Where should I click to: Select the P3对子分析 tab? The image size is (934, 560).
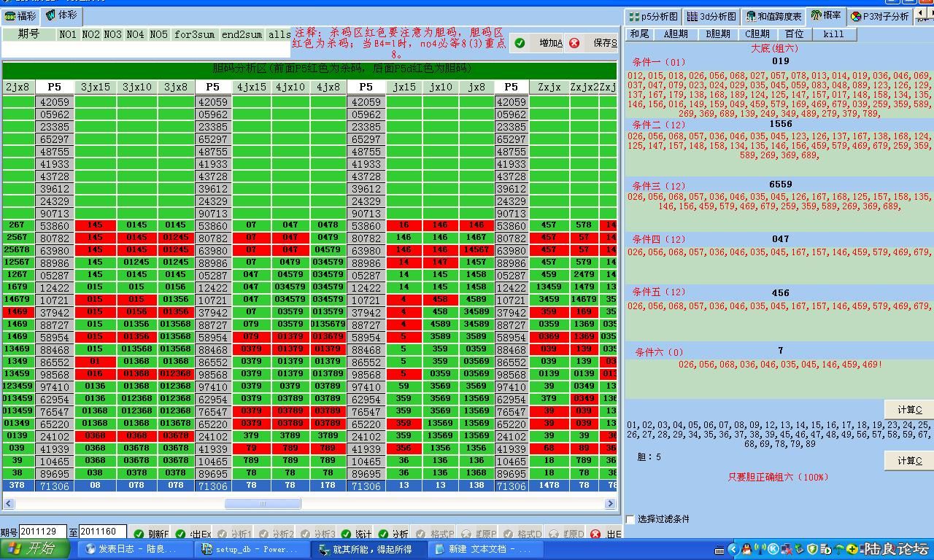click(879, 16)
